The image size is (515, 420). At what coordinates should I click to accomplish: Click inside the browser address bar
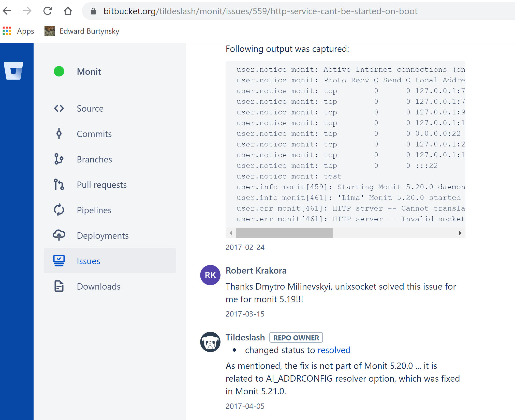pos(254,11)
